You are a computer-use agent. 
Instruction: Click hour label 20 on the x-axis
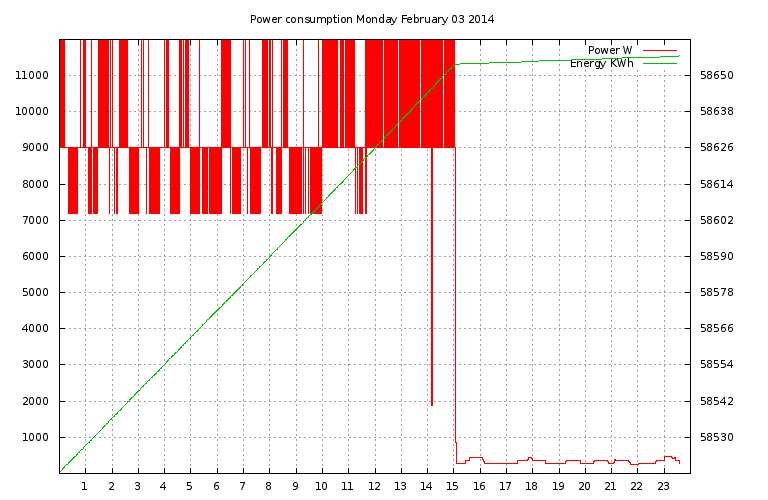point(584,486)
